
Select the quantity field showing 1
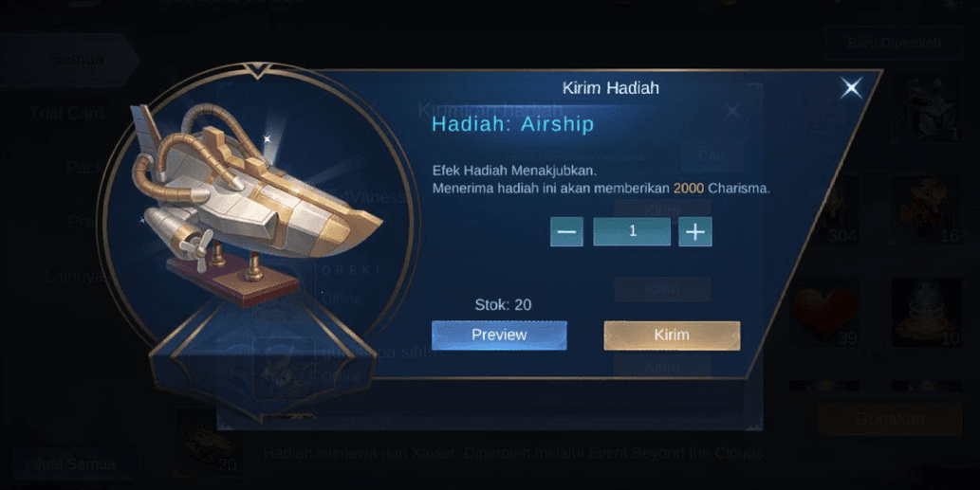click(631, 231)
